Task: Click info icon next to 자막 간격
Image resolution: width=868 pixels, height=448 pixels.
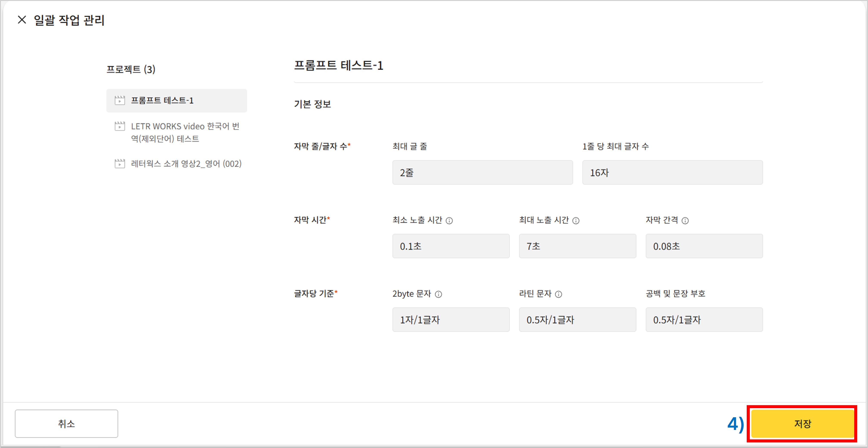Action: pos(685,221)
